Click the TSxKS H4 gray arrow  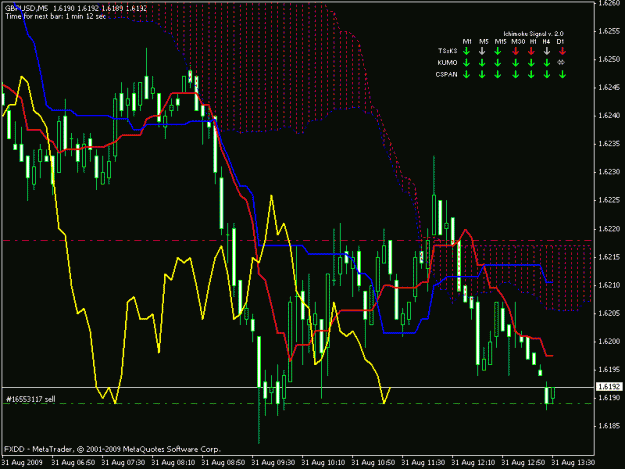547,51
